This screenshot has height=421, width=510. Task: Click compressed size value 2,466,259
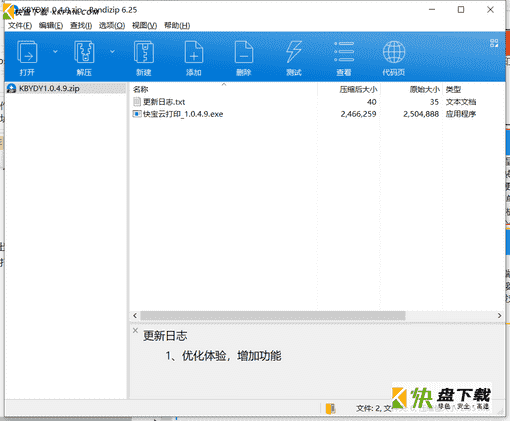pyautogui.click(x=358, y=114)
